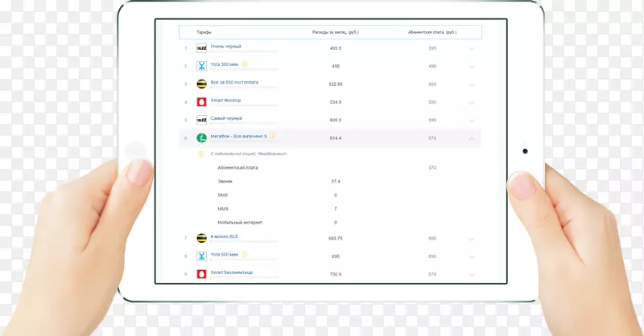This screenshot has height=336, width=644.
Task: Click the Beeline logo beside Всё за 500 постоплата
Action: click(202, 84)
